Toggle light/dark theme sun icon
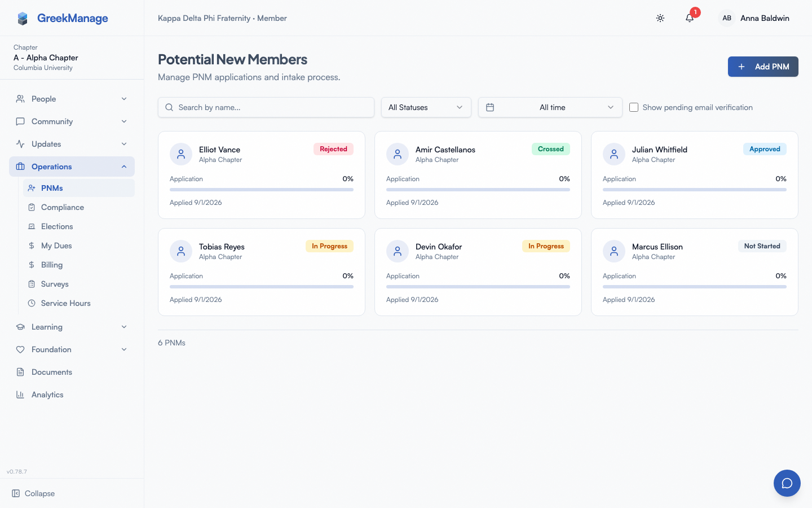 pos(660,18)
